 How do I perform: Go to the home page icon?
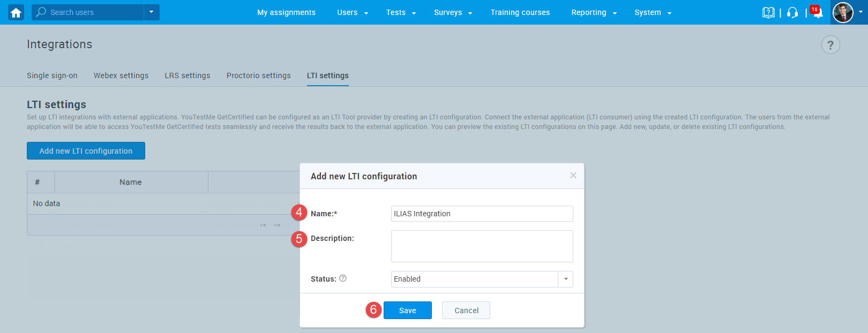pos(16,12)
